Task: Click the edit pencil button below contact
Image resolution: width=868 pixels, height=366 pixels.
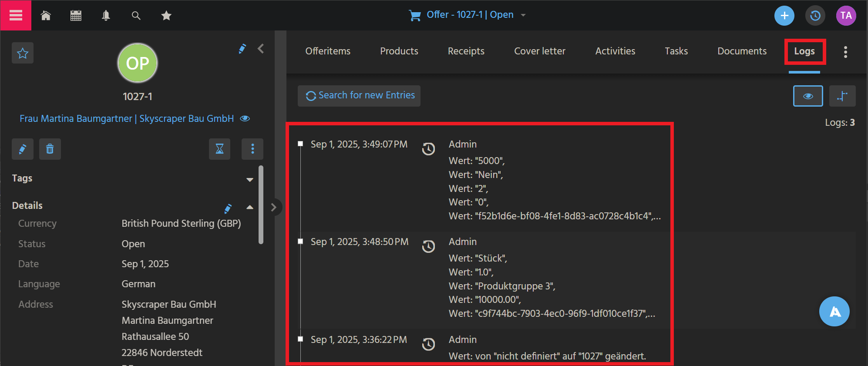Action: pos(23,149)
